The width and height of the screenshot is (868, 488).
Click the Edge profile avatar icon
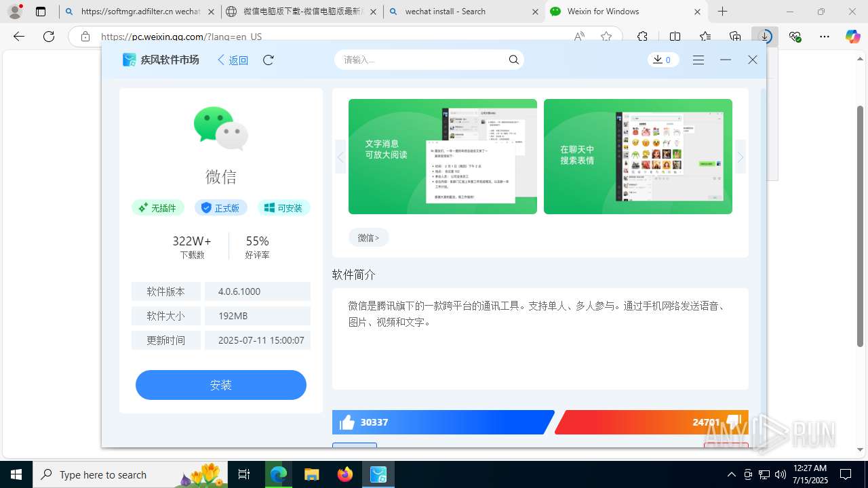pos(14,12)
